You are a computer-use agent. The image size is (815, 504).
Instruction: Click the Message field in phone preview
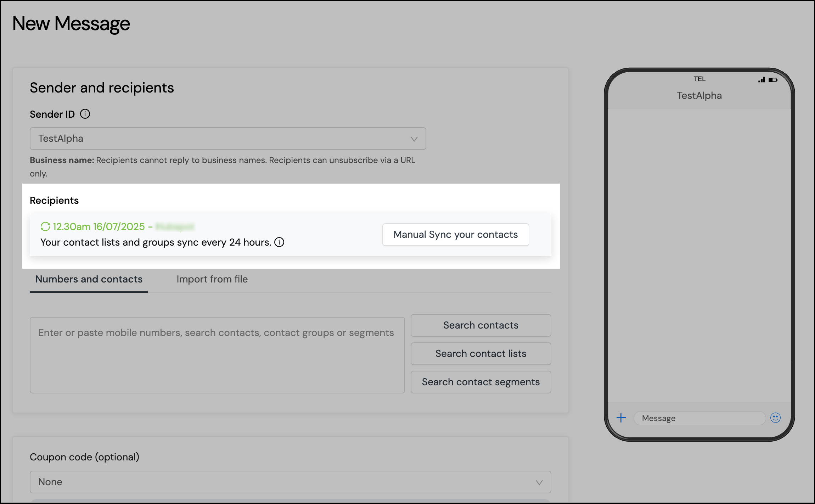[x=699, y=418]
